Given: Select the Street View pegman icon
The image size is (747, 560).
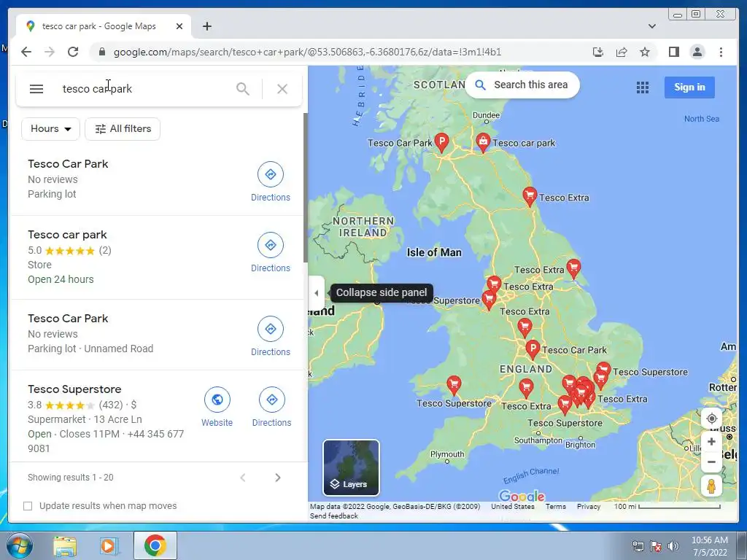Looking at the screenshot, I should pyautogui.click(x=711, y=486).
